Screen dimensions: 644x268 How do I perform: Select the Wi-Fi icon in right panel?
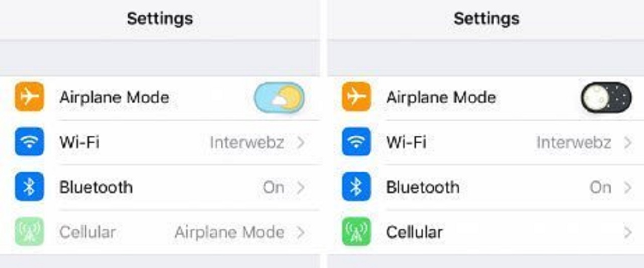point(356,142)
